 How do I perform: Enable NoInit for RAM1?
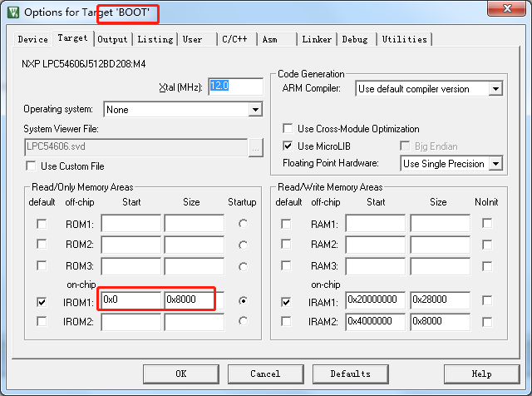coord(487,223)
